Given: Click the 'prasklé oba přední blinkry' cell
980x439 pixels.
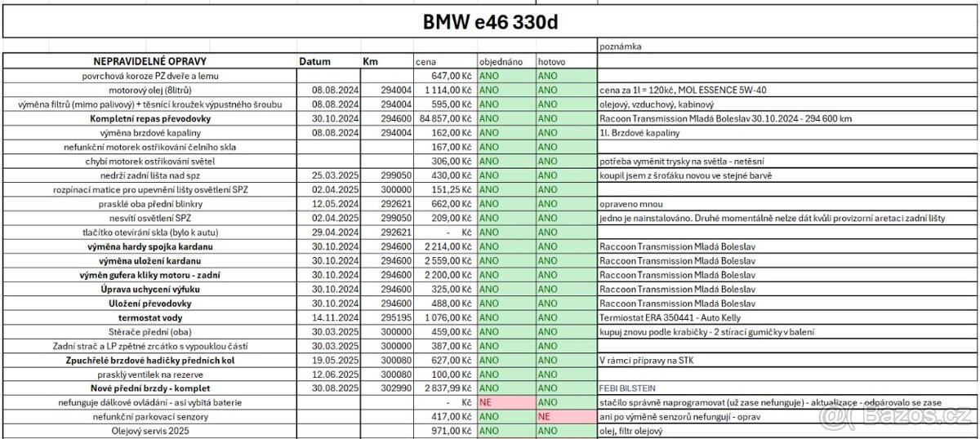Looking at the screenshot, I should coord(149,203).
